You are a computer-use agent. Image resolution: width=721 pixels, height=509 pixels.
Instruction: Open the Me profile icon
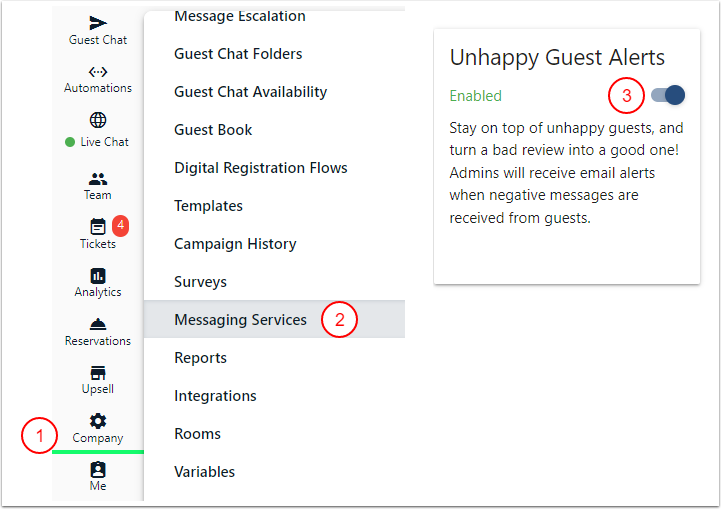coord(98,469)
